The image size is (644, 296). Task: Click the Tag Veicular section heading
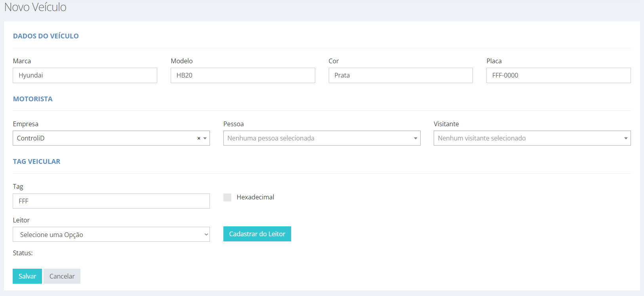click(x=37, y=161)
